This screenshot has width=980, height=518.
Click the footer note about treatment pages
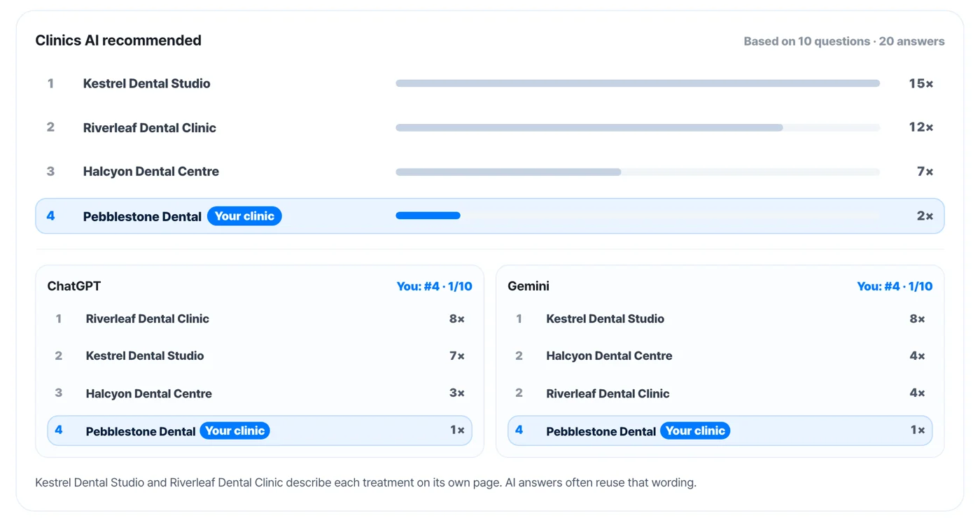[x=366, y=482]
